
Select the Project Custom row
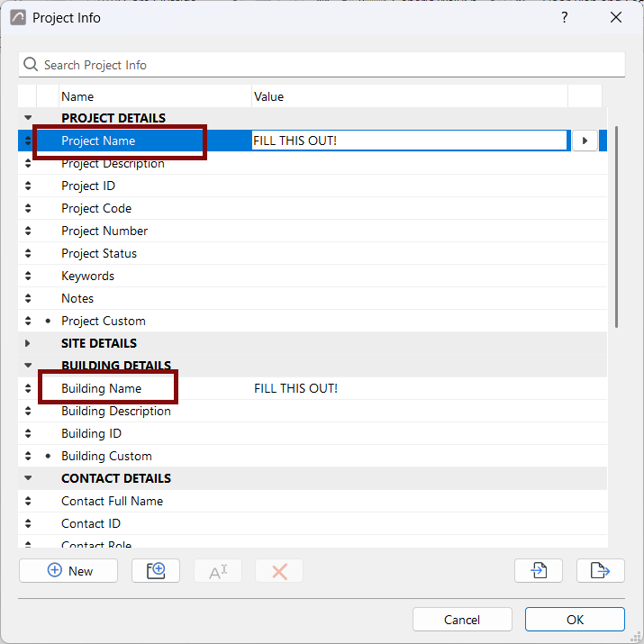(x=313, y=321)
